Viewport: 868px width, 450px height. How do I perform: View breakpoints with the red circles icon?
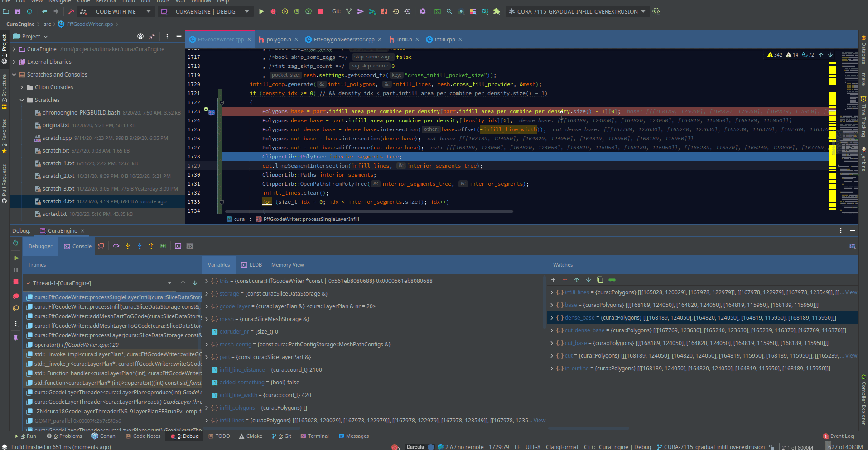(16, 296)
